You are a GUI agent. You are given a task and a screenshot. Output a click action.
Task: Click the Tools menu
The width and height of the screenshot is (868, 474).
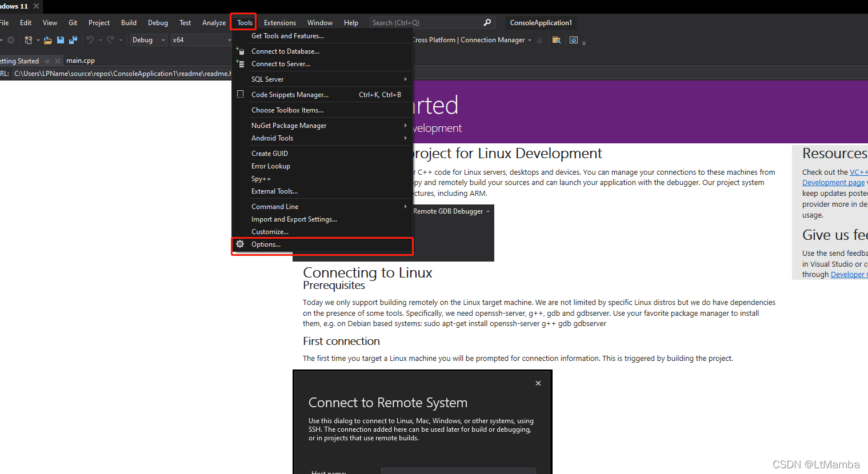click(245, 23)
